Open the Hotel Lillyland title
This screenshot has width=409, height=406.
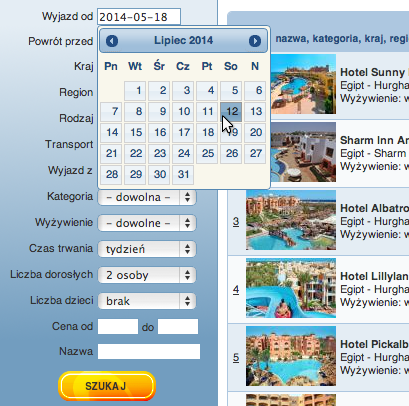[374, 276]
